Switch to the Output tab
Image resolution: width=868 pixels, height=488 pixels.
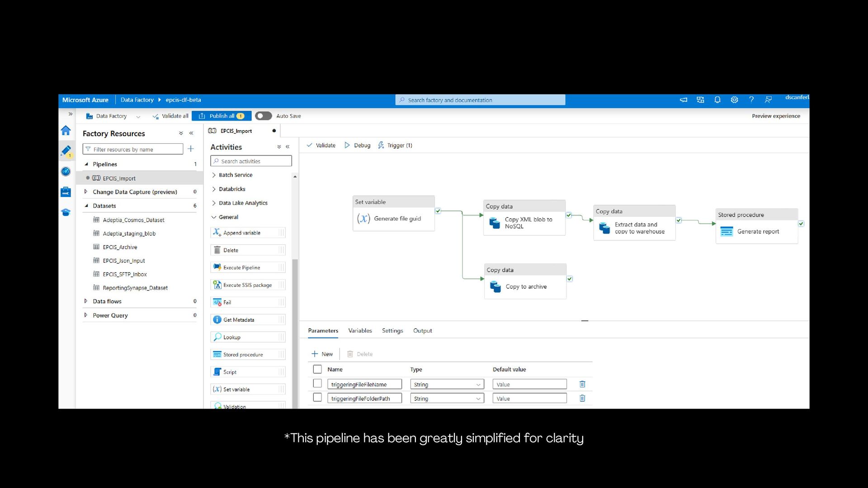tap(422, 331)
